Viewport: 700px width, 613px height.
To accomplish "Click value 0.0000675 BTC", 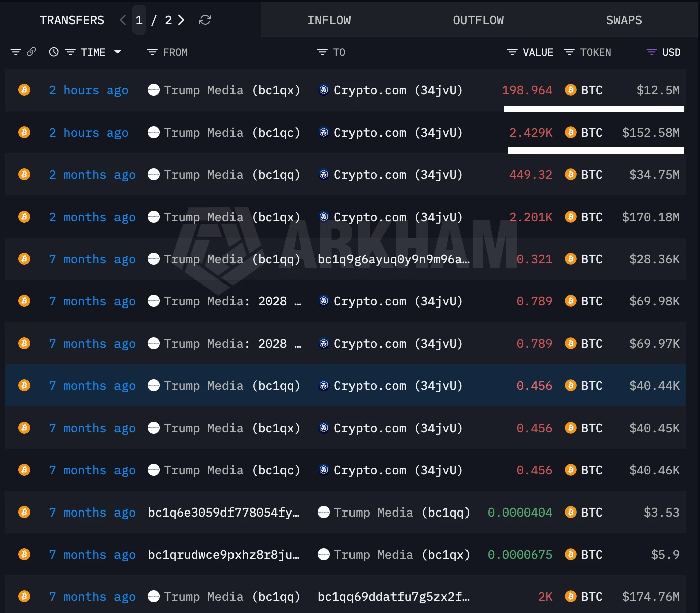I will 520,555.
